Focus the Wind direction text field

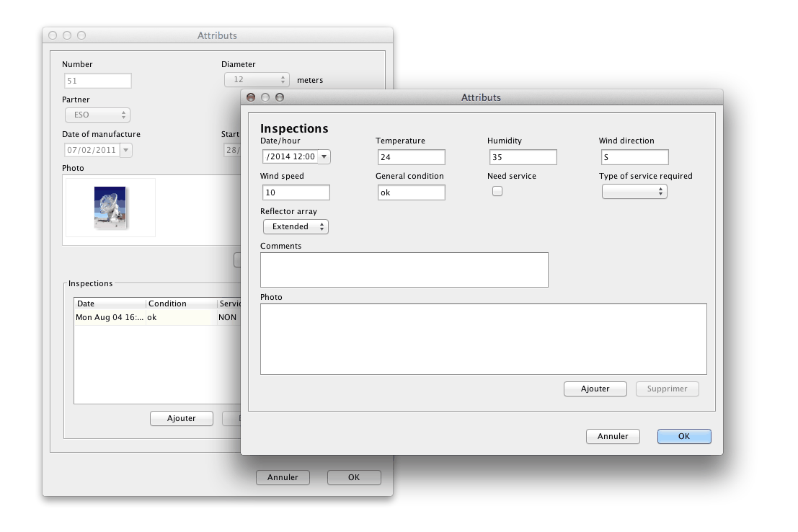(634, 157)
